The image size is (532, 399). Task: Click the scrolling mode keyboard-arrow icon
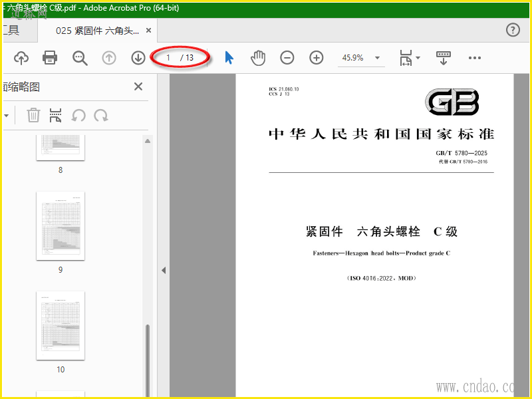click(443, 58)
